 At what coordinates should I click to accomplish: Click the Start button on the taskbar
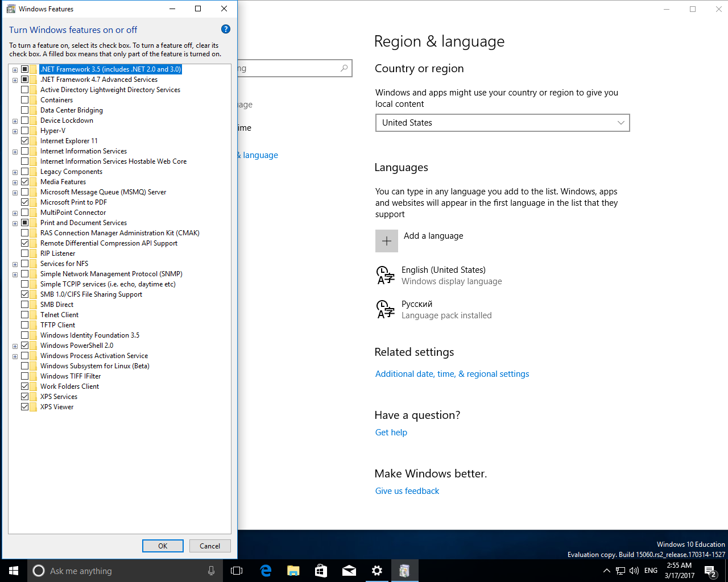pos(14,571)
